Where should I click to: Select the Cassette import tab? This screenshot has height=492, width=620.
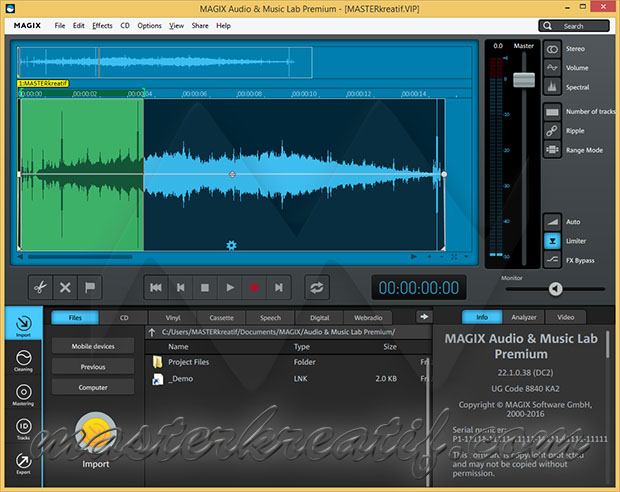(x=221, y=318)
